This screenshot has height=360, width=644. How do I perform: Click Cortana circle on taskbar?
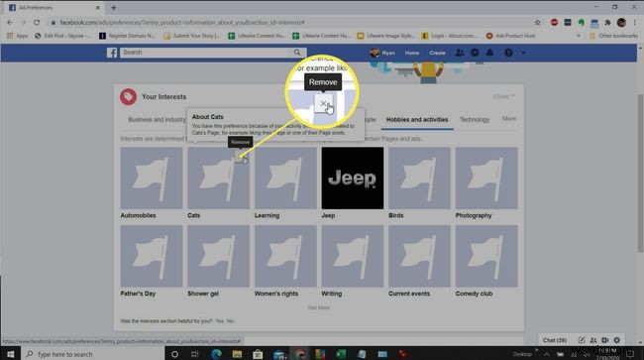tap(174, 354)
